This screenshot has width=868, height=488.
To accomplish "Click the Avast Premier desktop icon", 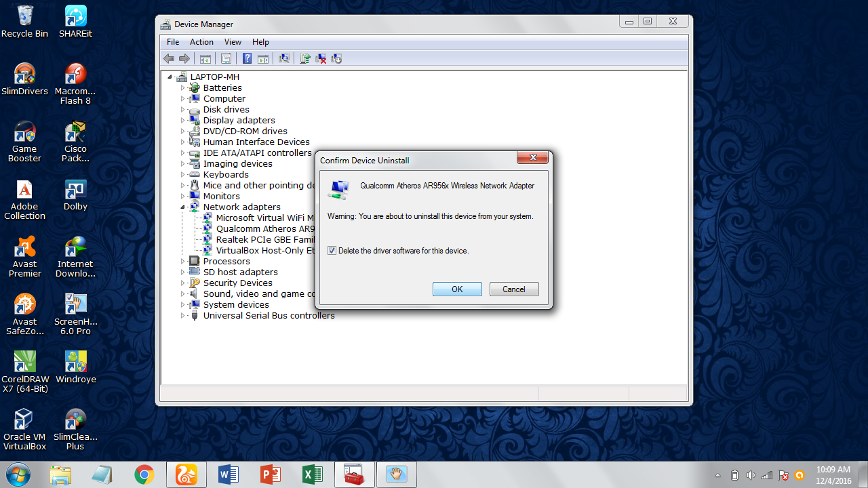I will (25, 257).
